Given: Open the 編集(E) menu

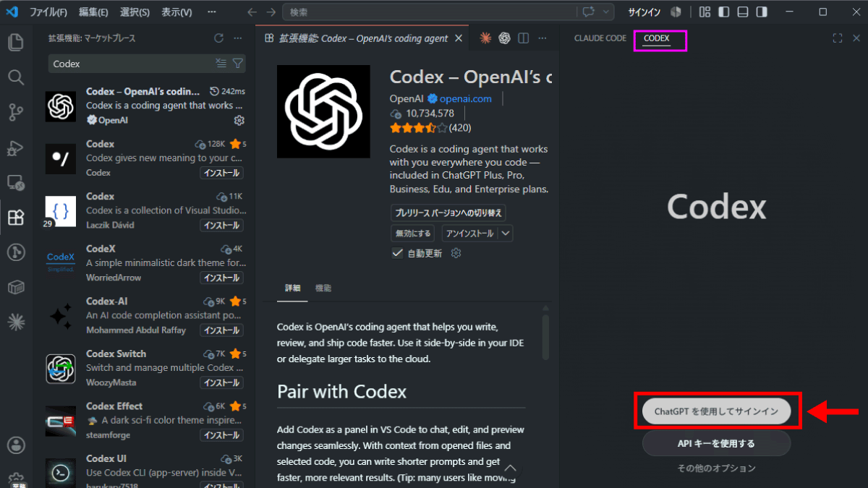Looking at the screenshot, I should (93, 12).
